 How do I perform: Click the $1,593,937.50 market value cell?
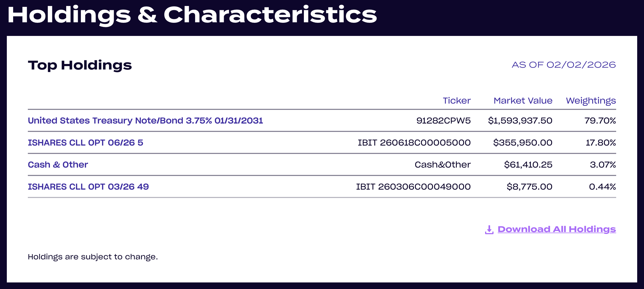[521, 121]
